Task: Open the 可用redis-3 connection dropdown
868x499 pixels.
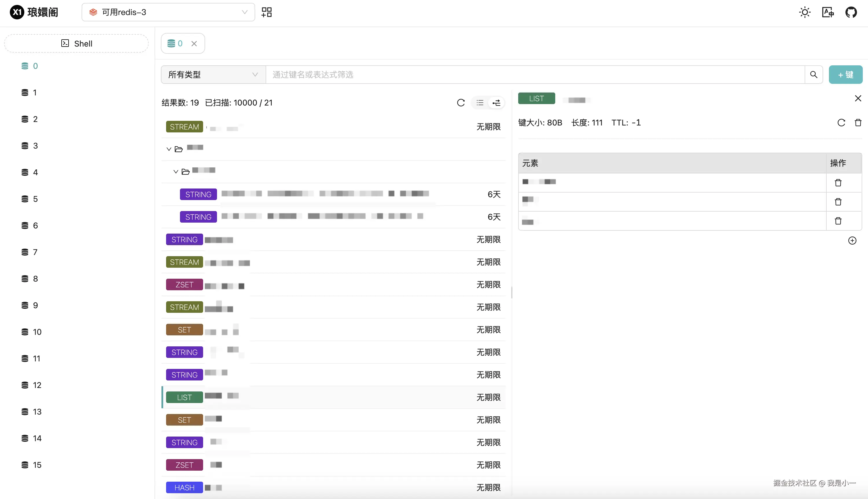Action: coord(168,12)
